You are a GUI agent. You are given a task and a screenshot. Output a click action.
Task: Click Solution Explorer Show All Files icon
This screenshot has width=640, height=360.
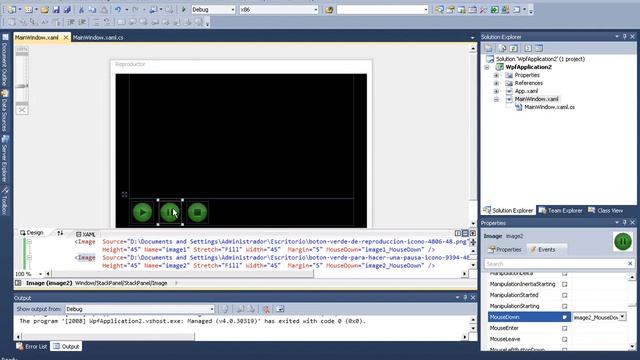(502, 48)
